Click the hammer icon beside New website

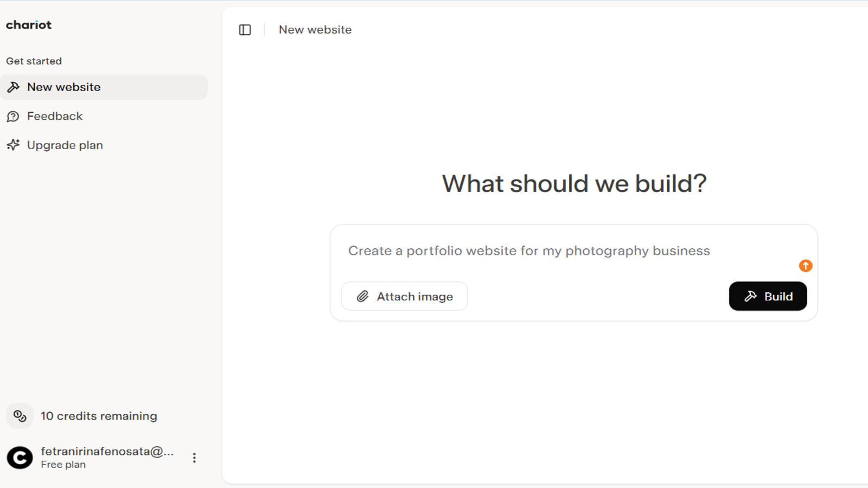click(x=14, y=87)
